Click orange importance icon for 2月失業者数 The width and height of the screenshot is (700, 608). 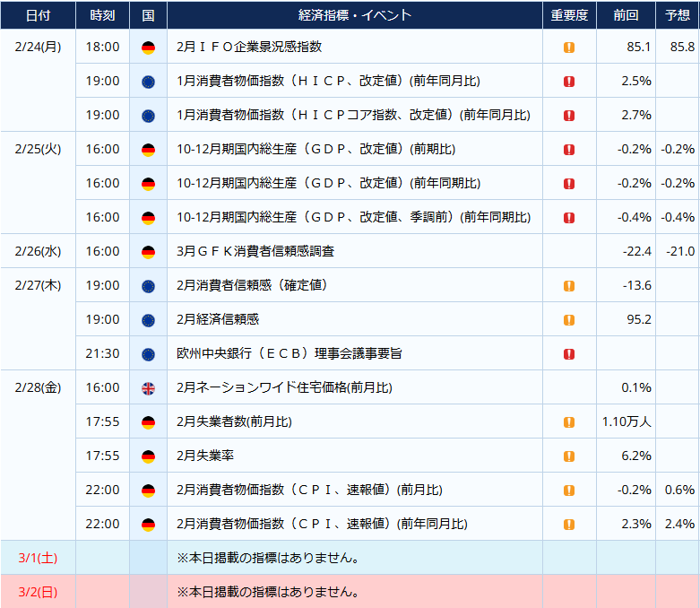coord(569,422)
